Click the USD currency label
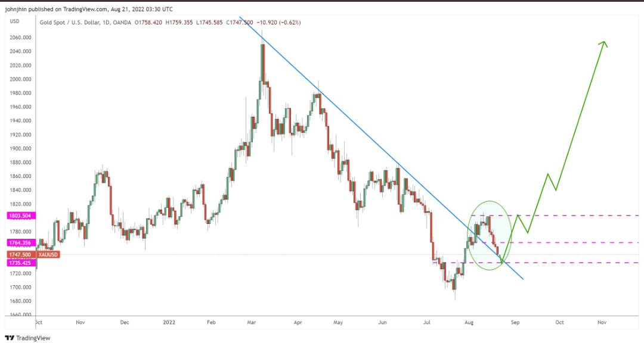This screenshot has height=343, width=644. pos(15,22)
